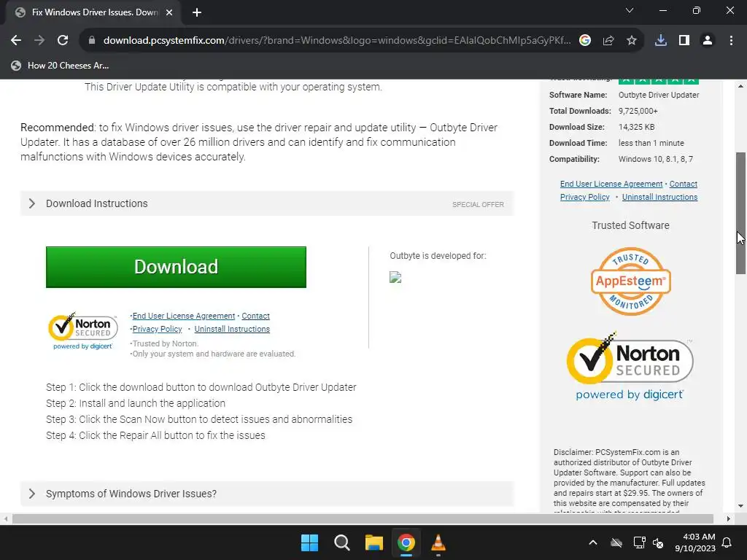Open the notifications bell icon
Image resolution: width=747 pixels, height=560 pixels.
[x=727, y=542]
